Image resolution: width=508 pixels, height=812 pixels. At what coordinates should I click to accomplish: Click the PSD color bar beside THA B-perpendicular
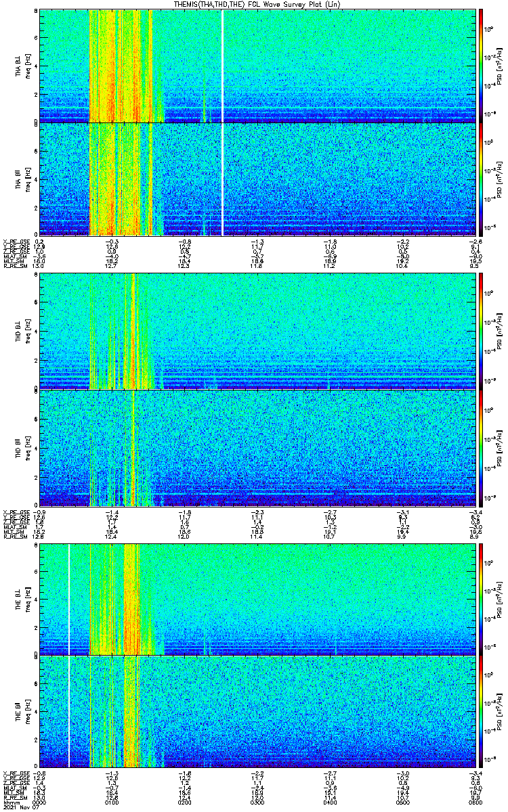[482, 66]
